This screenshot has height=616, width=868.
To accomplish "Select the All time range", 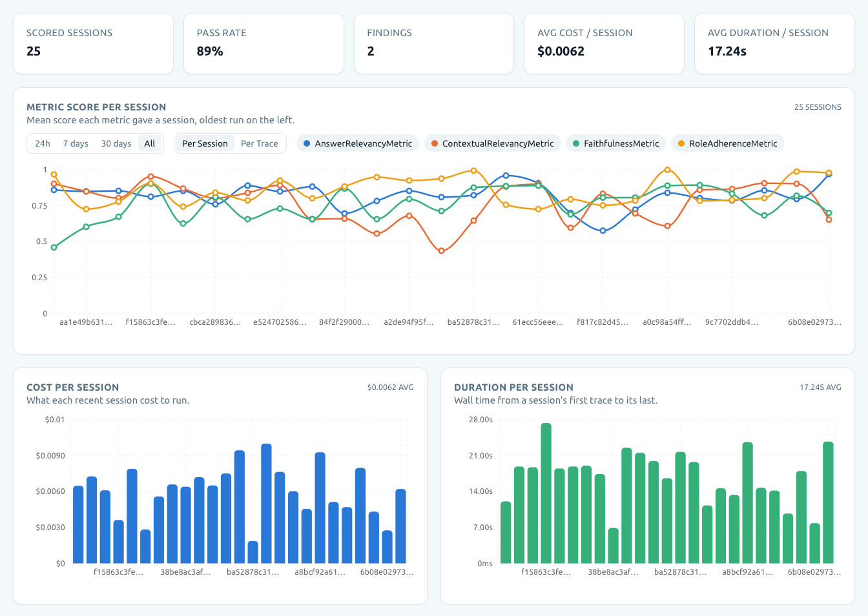I will click(x=150, y=143).
